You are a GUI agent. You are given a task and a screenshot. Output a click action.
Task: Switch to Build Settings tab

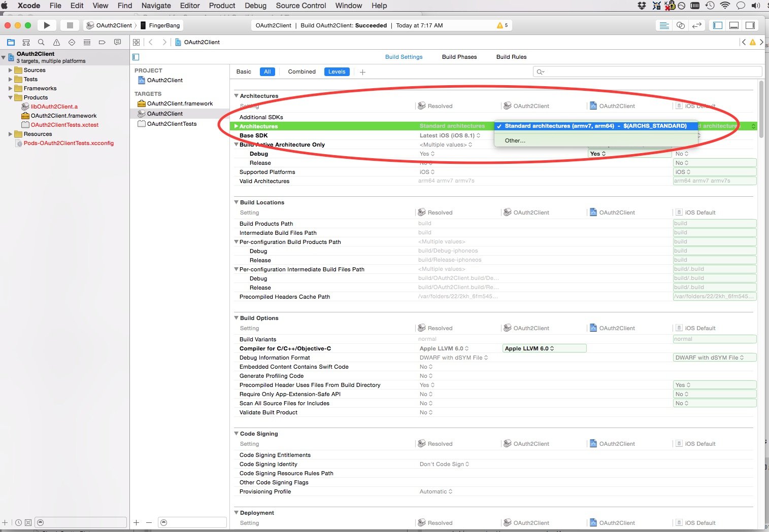point(404,57)
